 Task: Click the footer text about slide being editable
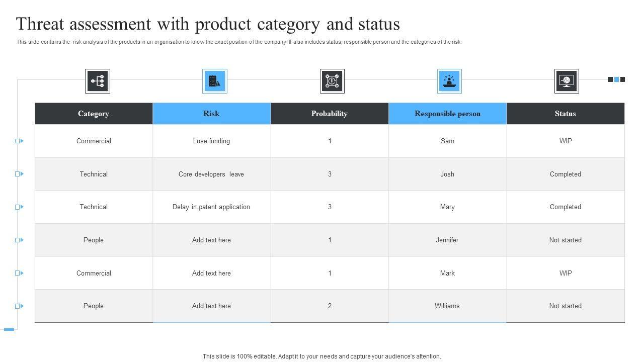coord(322,356)
